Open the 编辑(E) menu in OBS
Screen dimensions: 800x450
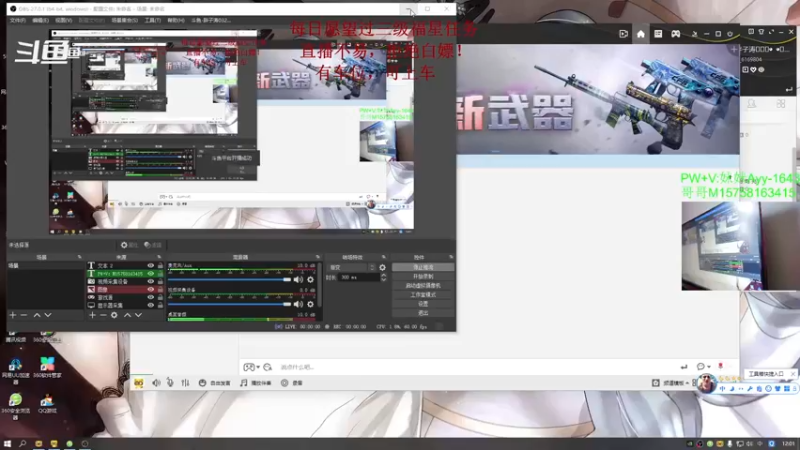40,20
